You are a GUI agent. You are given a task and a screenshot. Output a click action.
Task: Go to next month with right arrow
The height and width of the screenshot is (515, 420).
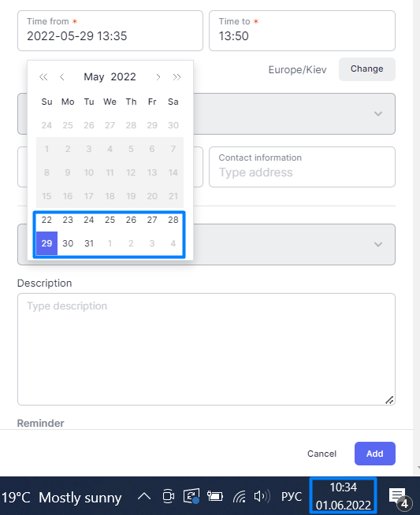point(158,77)
